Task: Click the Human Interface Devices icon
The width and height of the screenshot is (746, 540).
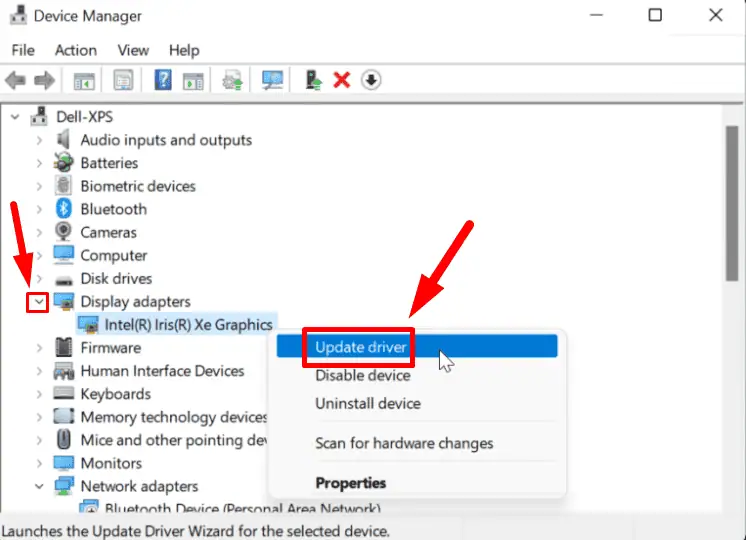Action: [x=64, y=371]
